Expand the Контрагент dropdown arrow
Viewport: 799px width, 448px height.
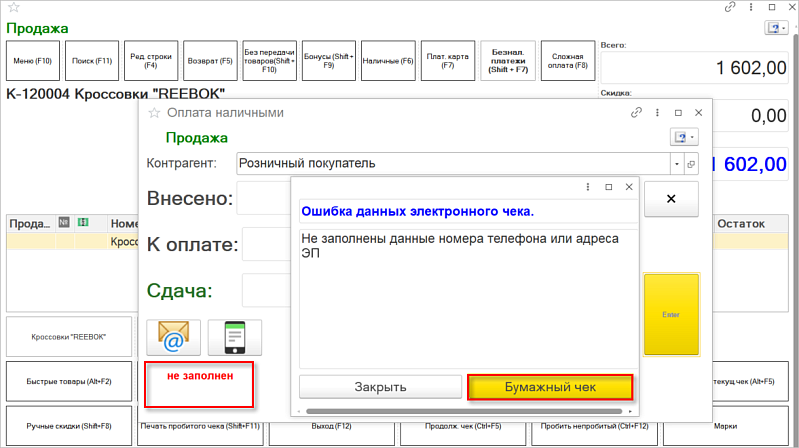(x=676, y=163)
